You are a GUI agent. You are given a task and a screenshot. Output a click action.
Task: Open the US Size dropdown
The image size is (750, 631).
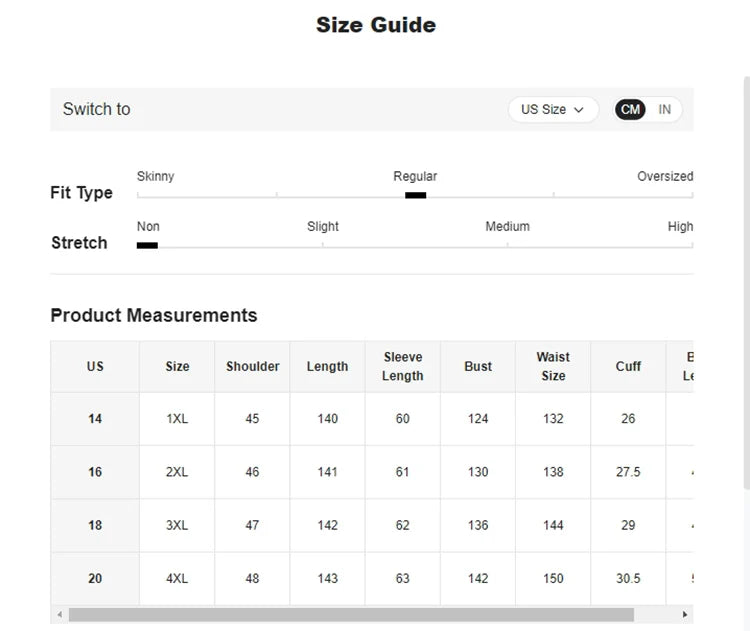click(552, 110)
